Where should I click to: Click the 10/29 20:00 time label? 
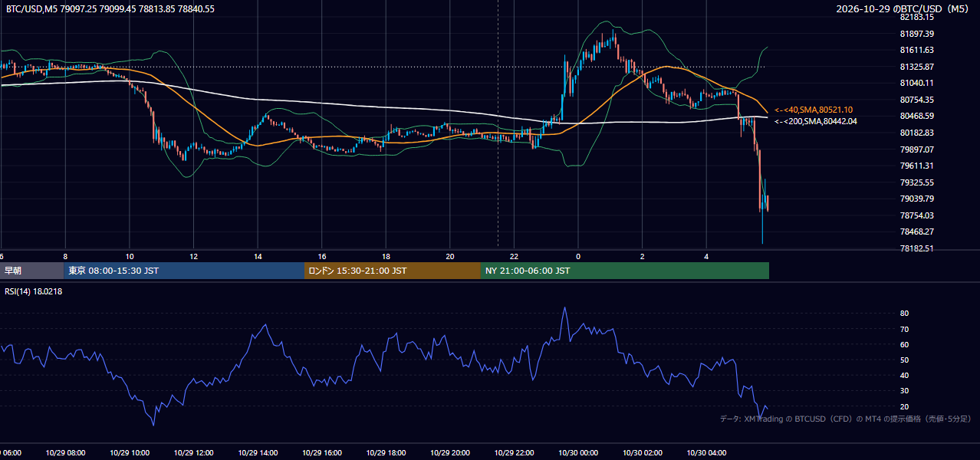point(450,453)
